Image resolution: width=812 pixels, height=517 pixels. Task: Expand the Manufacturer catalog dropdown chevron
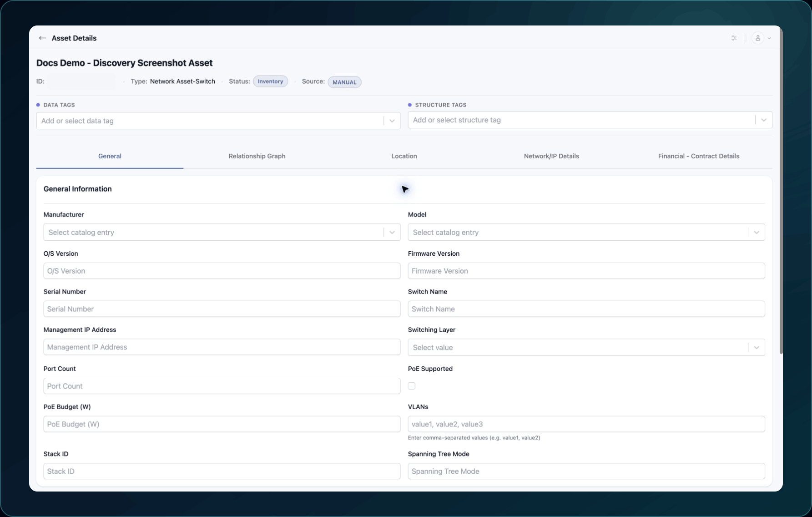392,233
